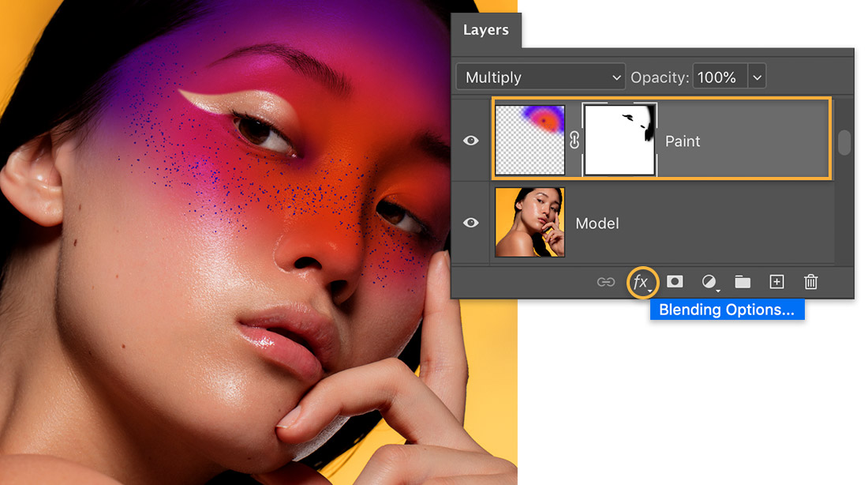Click the link layers icon
Screen dimensions: 868x485
[605, 282]
